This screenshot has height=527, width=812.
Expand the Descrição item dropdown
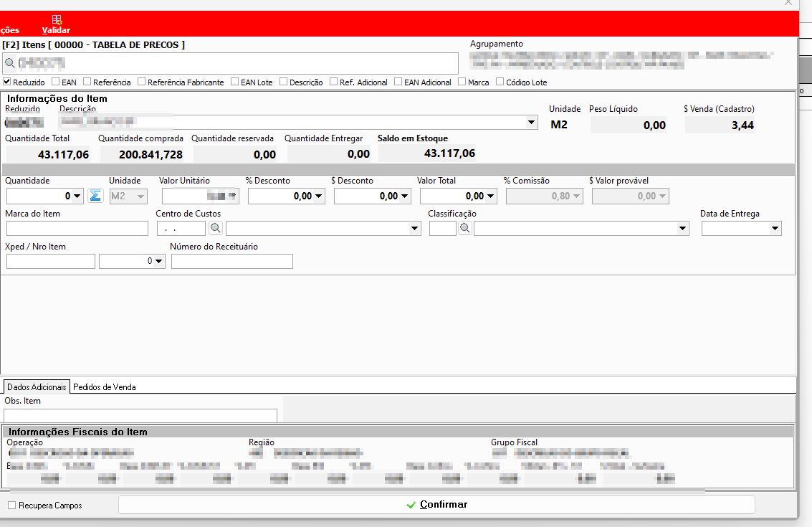pyautogui.click(x=531, y=123)
